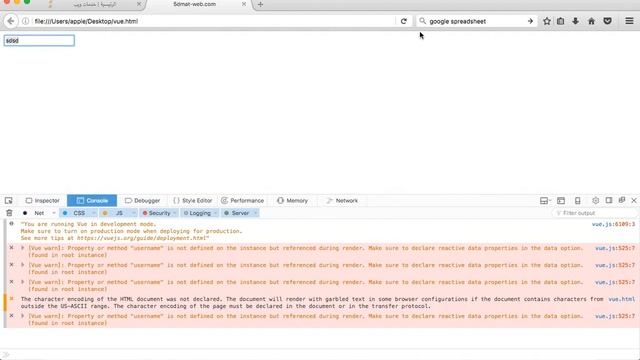Pick an element from the page
640x360 pixels.
[9, 200]
